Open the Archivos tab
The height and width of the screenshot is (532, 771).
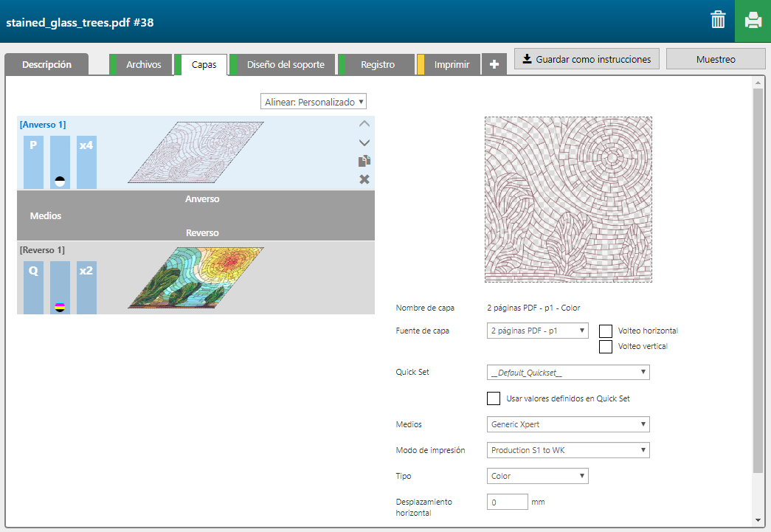143,65
